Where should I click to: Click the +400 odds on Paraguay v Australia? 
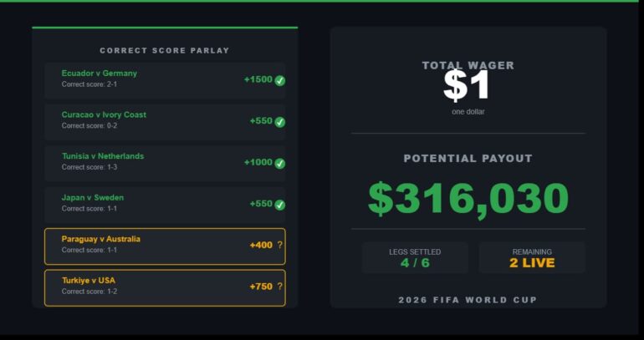tap(261, 246)
